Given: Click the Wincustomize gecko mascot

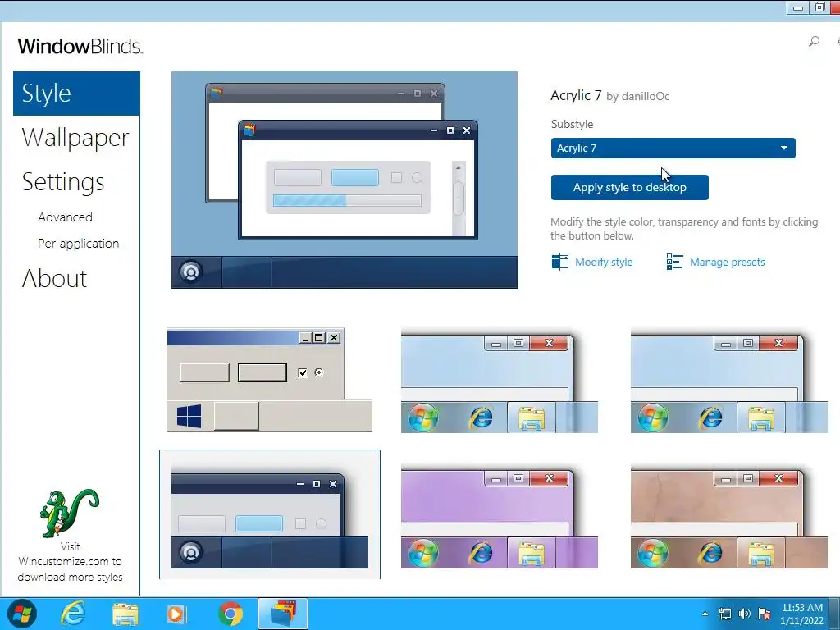Looking at the screenshot, I should point(69,513).
